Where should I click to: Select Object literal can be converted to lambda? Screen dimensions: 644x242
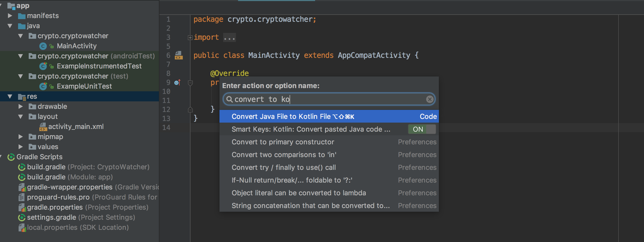click(299, 193)
